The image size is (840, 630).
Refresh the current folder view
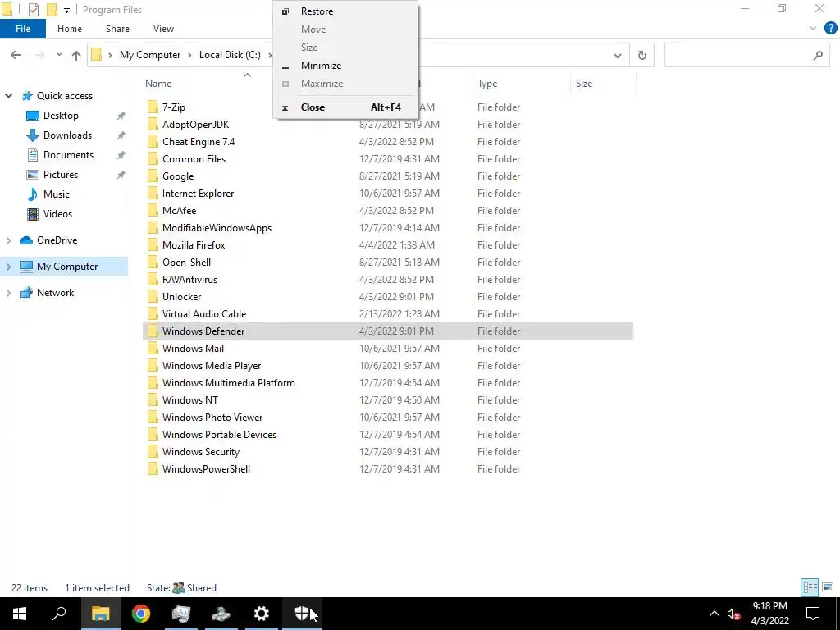641,55
